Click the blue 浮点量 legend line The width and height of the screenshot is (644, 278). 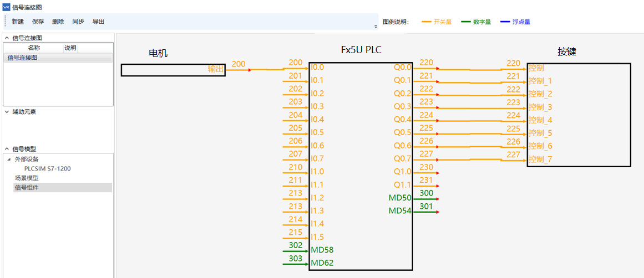click(x=505, y=22)
